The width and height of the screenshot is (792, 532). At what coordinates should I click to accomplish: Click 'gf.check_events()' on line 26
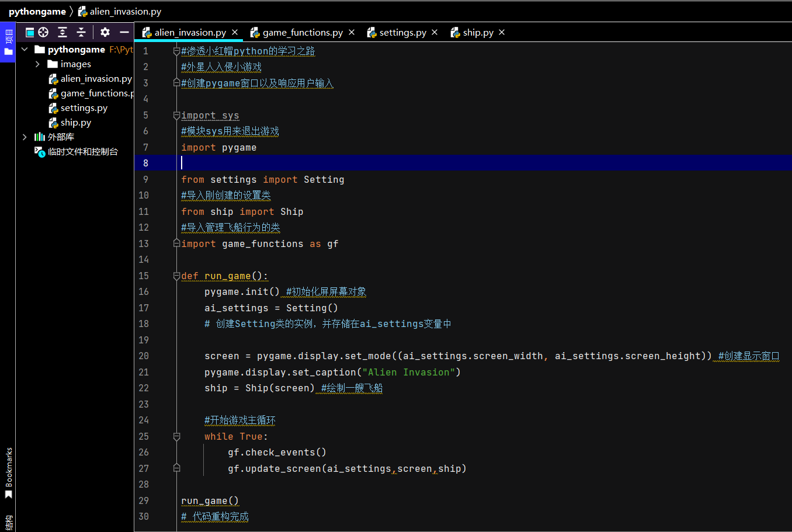[x=277, y=452]
